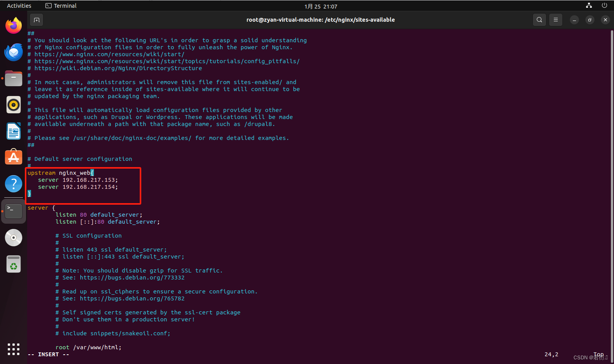
Task: Launch Thunderbird mail from the dock
Action: point(14,52)
